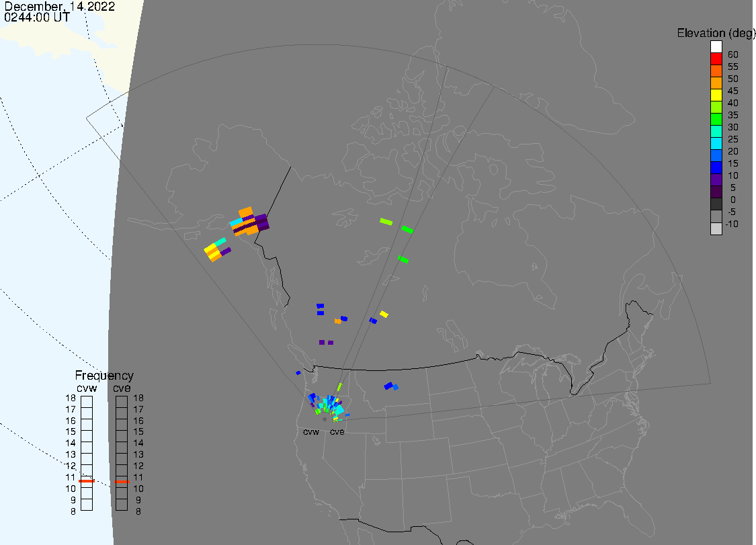Click the date text December, 14 2022
This screenshot has height=545, width=756.
tap(59, 7)
